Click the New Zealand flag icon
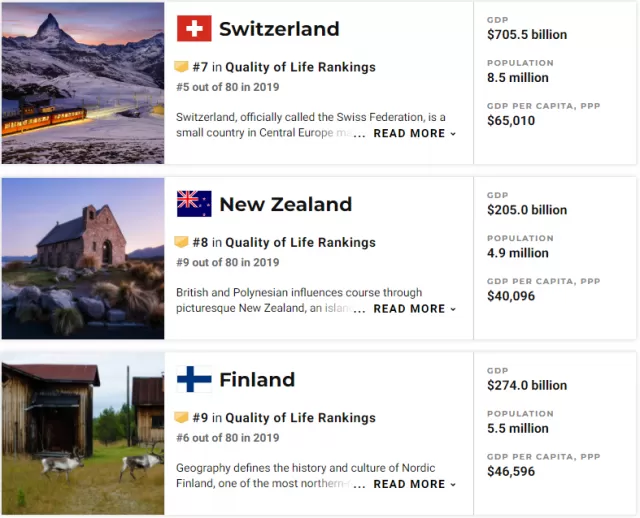Image resolution: width=640 pixels, height=518 pixels. (x=194, y=204)
